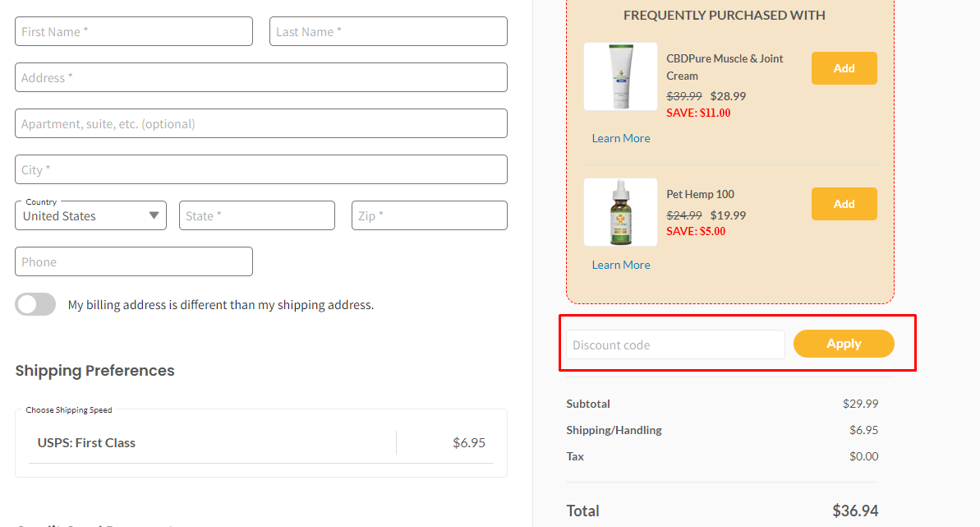The image size is (980, 527).
Task: Add Pet Hemp 100 to order
Action: pyautogui.click(x=844, y=204)
